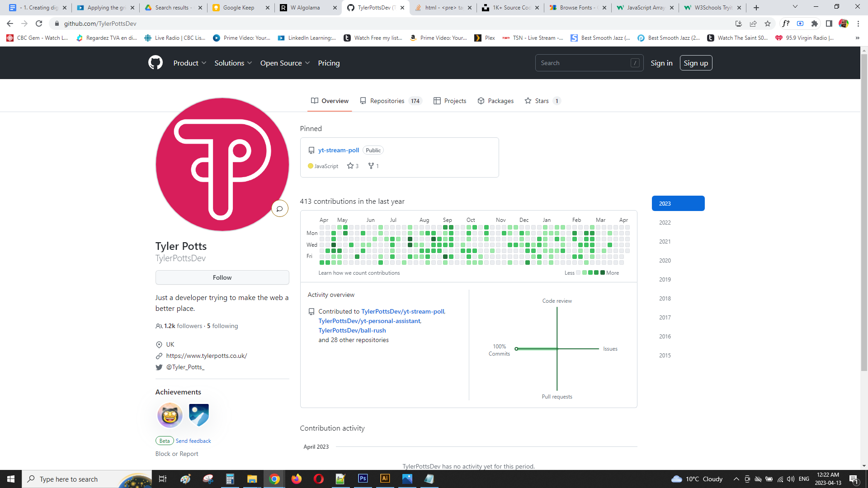Click fork icon on yt-stream-poll repo

[371, 166]
